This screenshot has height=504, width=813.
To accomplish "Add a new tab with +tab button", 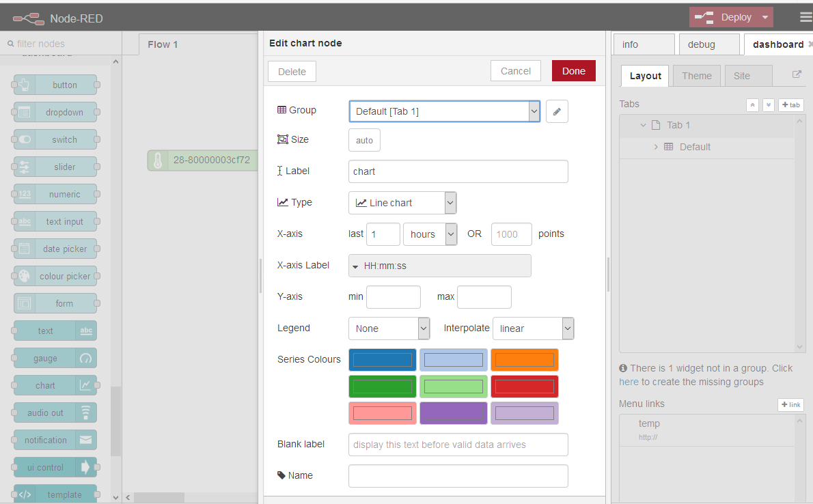I will (790, 104).
